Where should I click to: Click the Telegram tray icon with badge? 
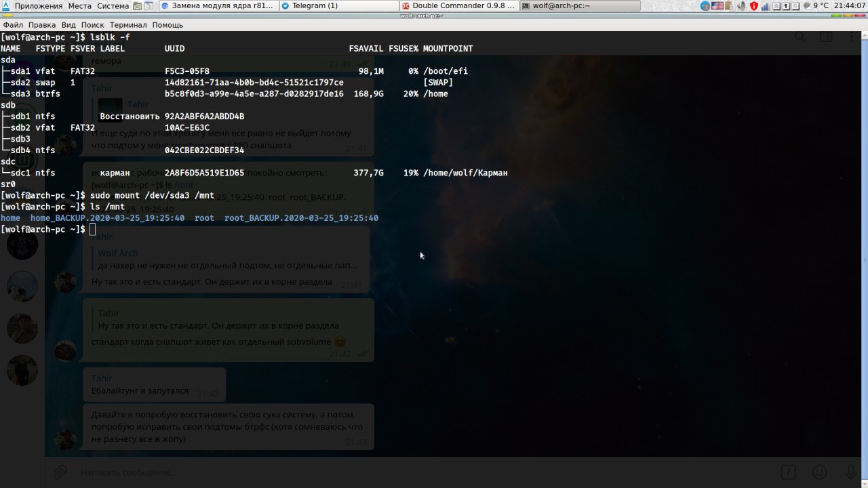tap(705, 6)
